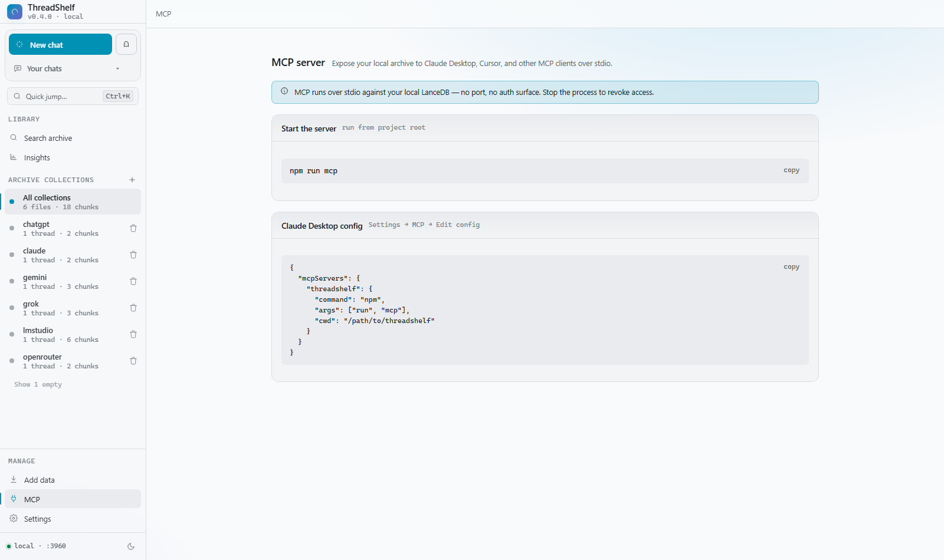The width and height of the screenshot is (944, 560).
Task: Add a new archive collection with plus icon
Action: 132,180
